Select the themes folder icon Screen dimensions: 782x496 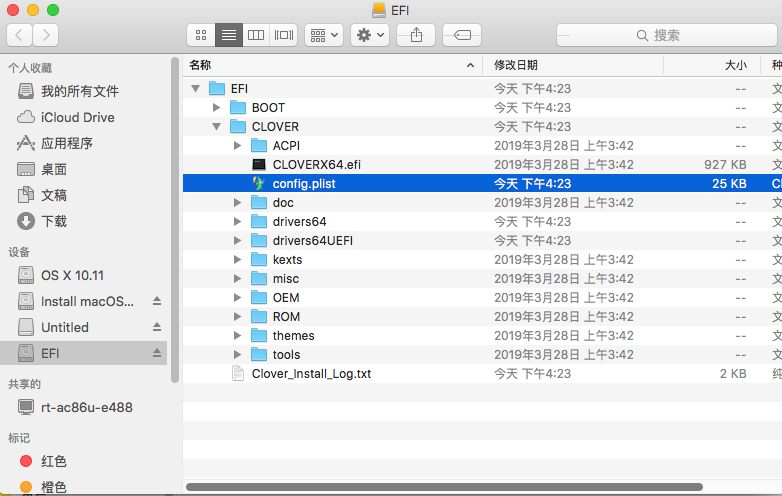[x=259, y=335]
